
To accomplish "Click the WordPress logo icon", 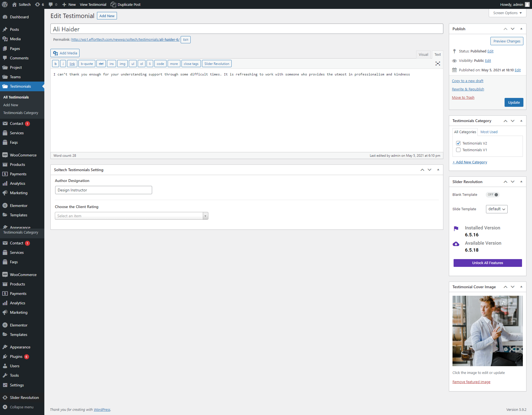I will point(5,4).
